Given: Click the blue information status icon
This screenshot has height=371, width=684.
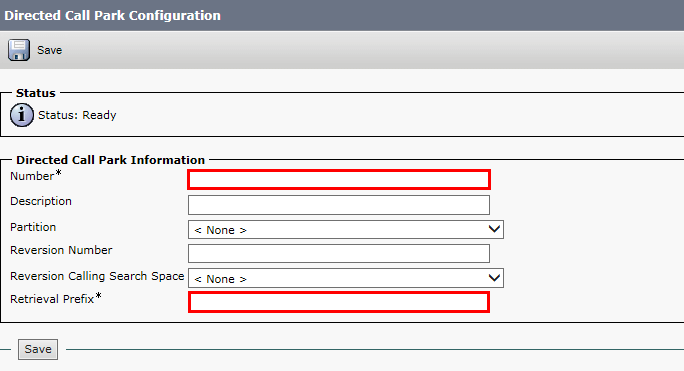Looking at the screenshot, I should [x=22, y=115].
